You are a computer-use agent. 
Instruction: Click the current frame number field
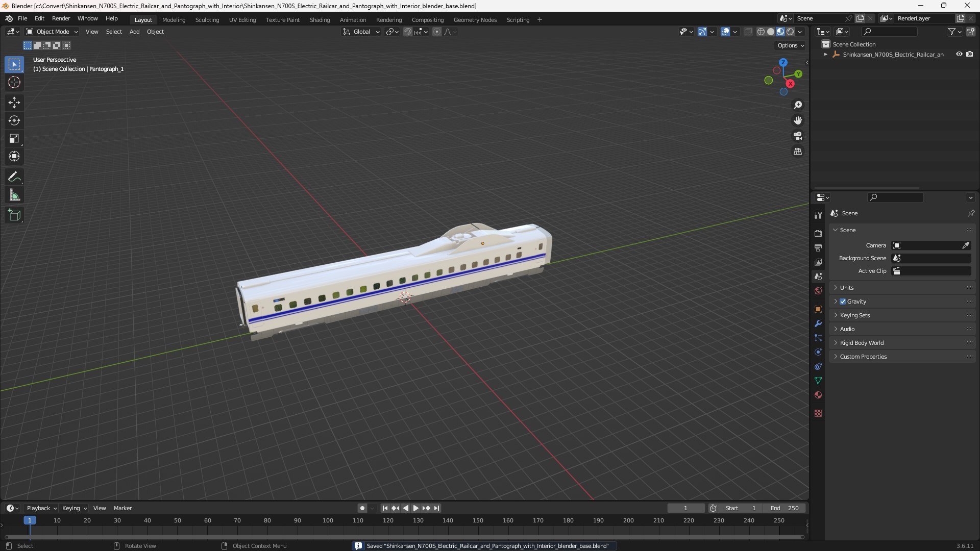click(685, 508)
